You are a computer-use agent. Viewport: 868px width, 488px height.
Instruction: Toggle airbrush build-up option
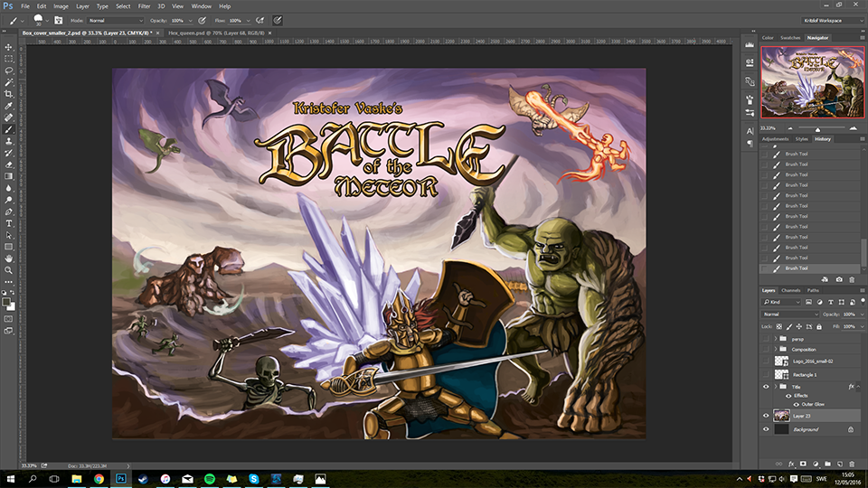tap(260, 21)
